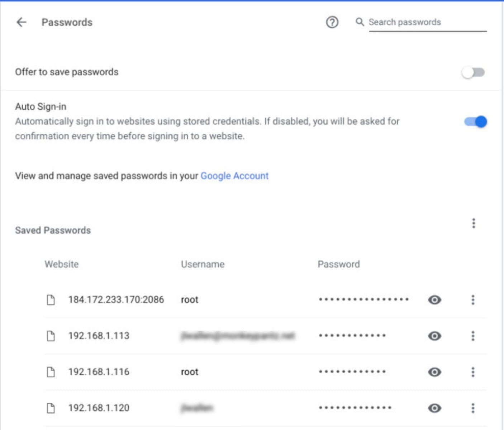The height and width of the screenshot is (431, 504).
Task: Click the Passwords page title
Action: 67,22
